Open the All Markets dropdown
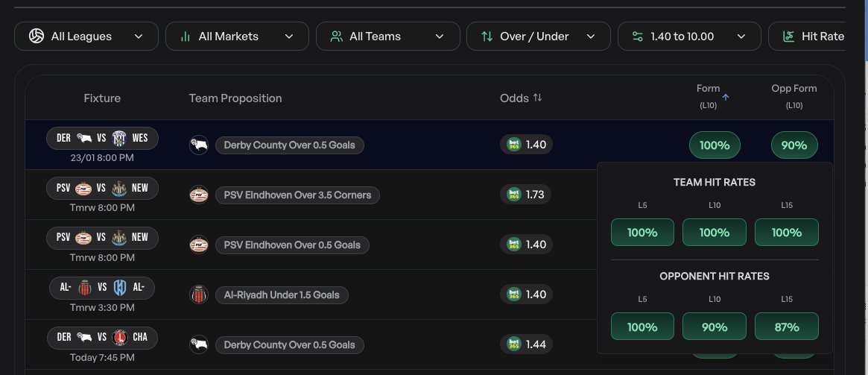The height and width of the screenshot is (375, 868). (x=237, y=36)
